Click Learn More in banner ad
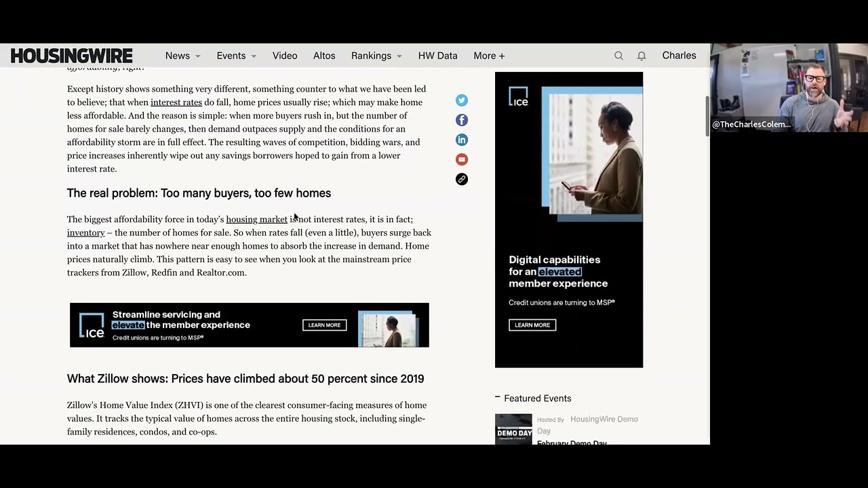 (324, 325)
